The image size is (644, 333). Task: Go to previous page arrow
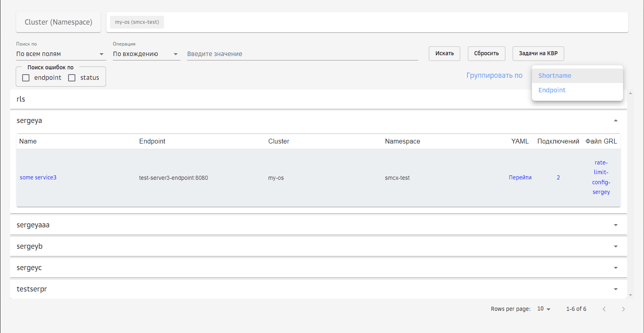604,309
